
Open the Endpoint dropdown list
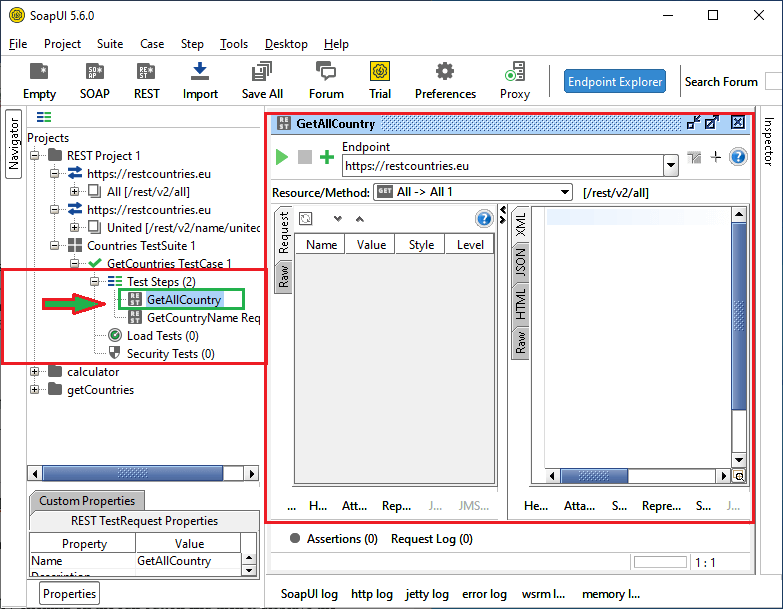(671, 165)
